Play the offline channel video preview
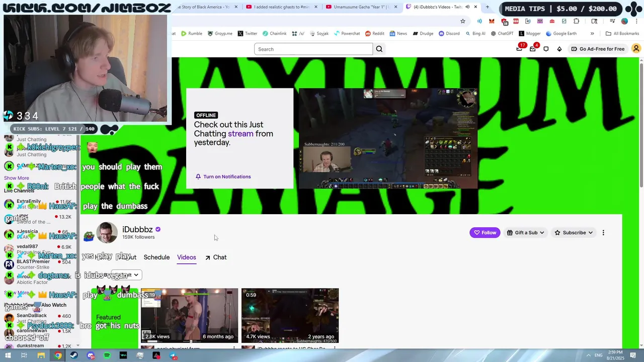Image resolution: width=644 pixels, height=362 pixels. [388, 139]
